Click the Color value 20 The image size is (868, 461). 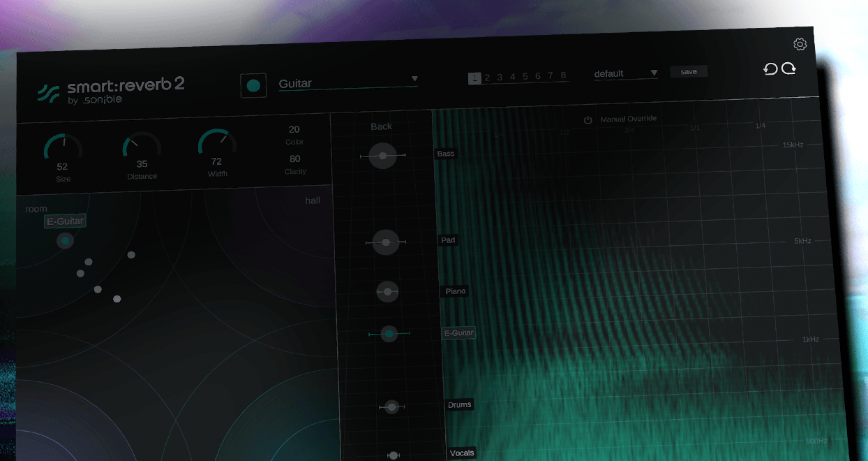click(294, 129)
